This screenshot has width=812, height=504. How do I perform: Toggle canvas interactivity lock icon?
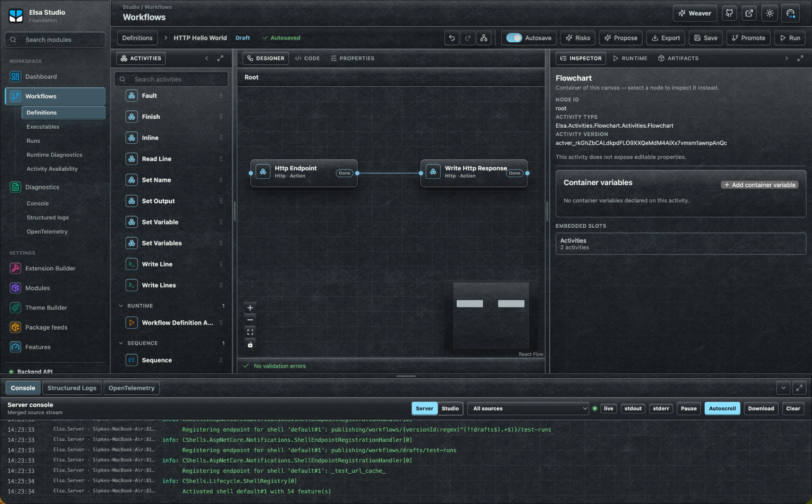click(250, 345)
